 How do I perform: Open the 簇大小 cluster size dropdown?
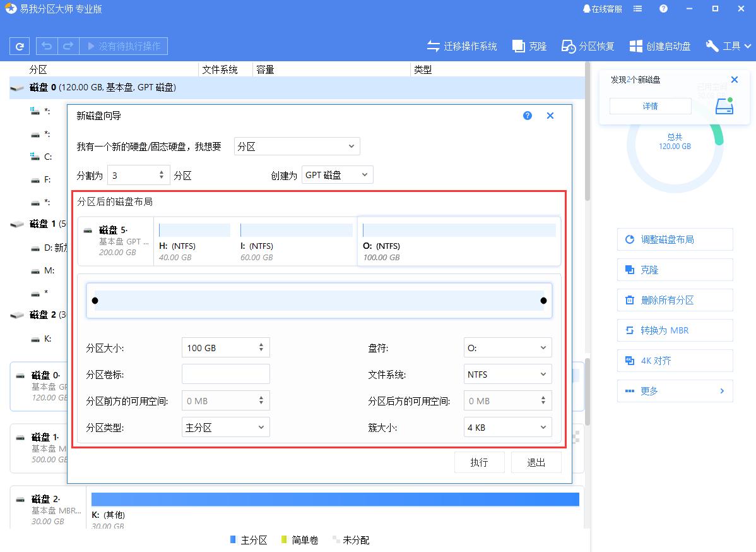[x=507, y=427]
